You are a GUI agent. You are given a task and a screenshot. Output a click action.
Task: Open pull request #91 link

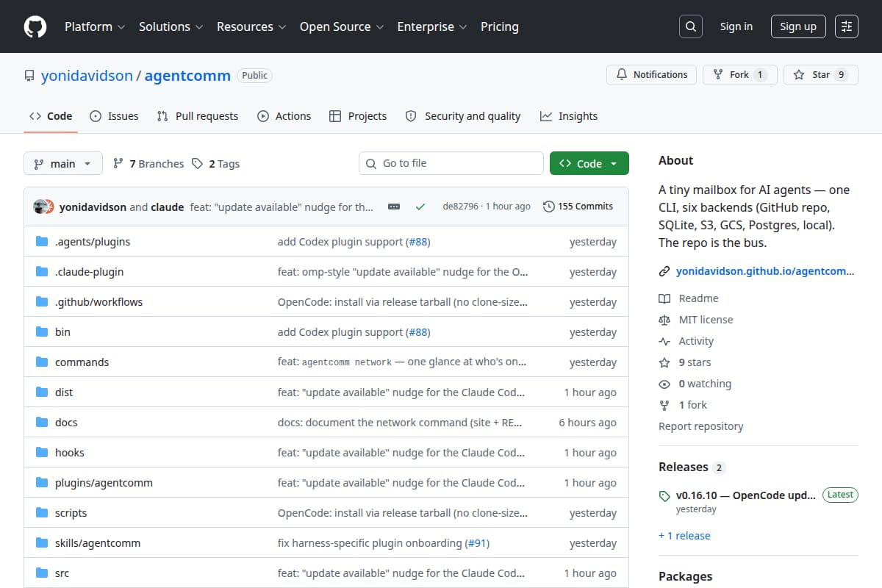click(477, 543)
